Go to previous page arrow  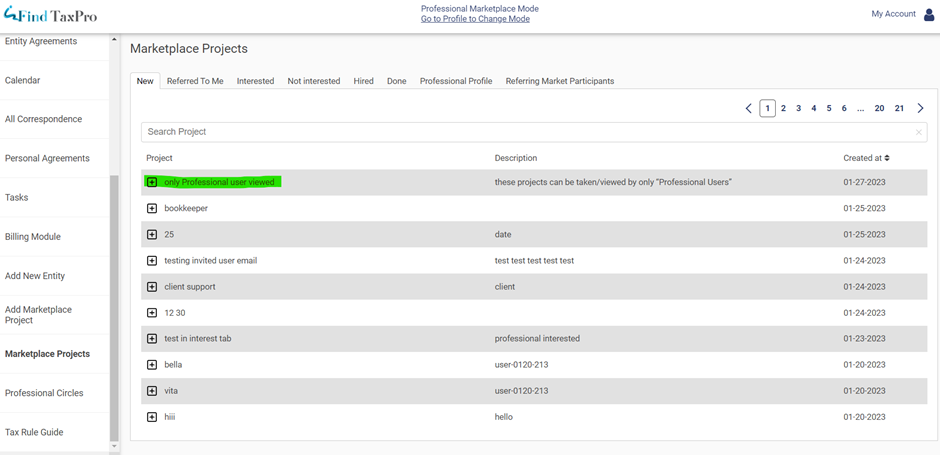[748, 108]
